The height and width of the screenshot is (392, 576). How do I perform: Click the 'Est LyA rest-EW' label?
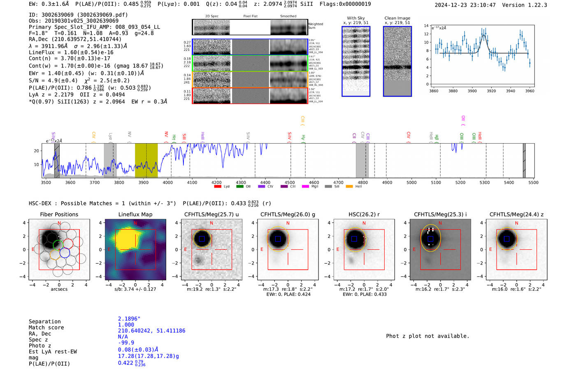coord(53,352)
